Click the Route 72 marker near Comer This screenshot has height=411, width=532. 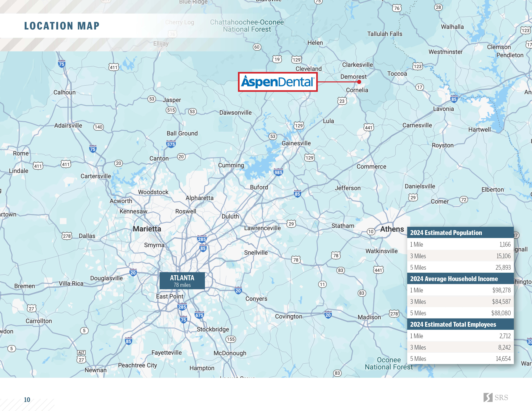(x=464, y=200)
